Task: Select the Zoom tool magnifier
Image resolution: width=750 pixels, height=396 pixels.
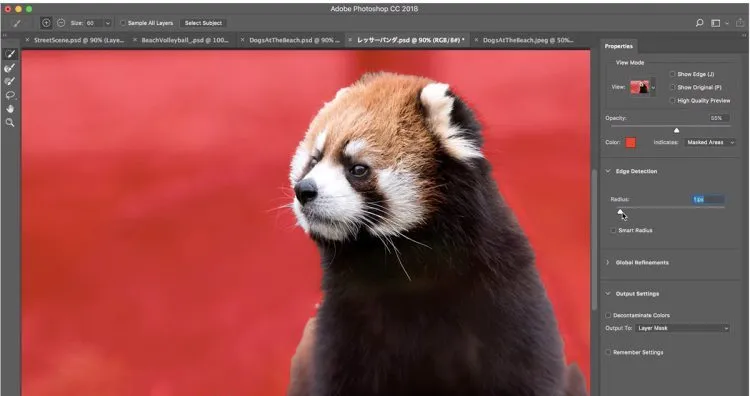Action: click(10, 123)
